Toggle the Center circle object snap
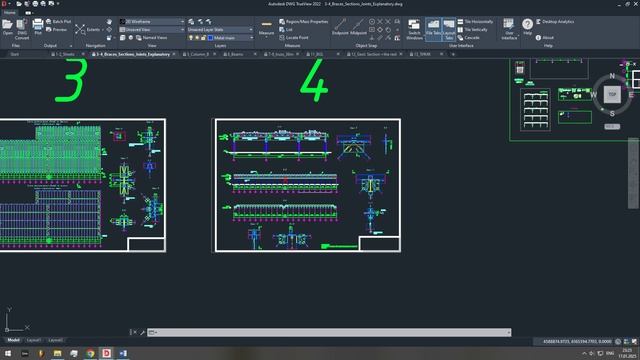 [372, 21]
